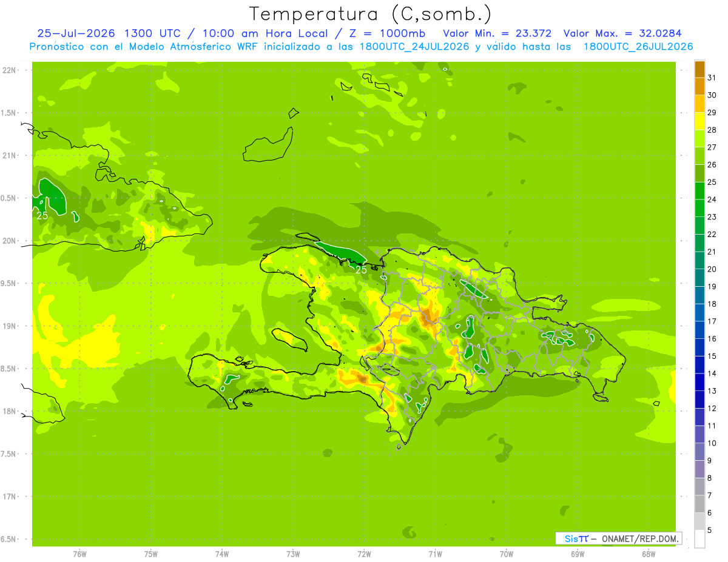Image resolution: width=728 pixels, height=562 pixels.
Task: Click the '26' colorbar label
Action: (712, 165)
